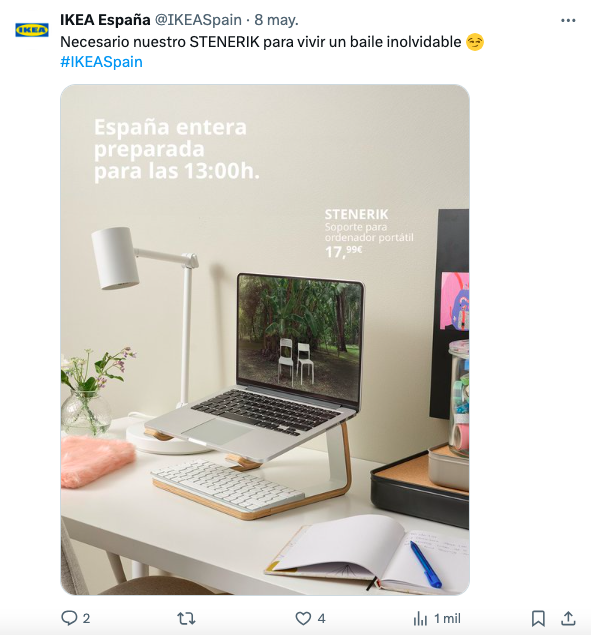Open the @IKEASpain handle link
Image resolution: width=591 pixels, height=635 pixels.
pyautogui.click(x=198, y=20)
